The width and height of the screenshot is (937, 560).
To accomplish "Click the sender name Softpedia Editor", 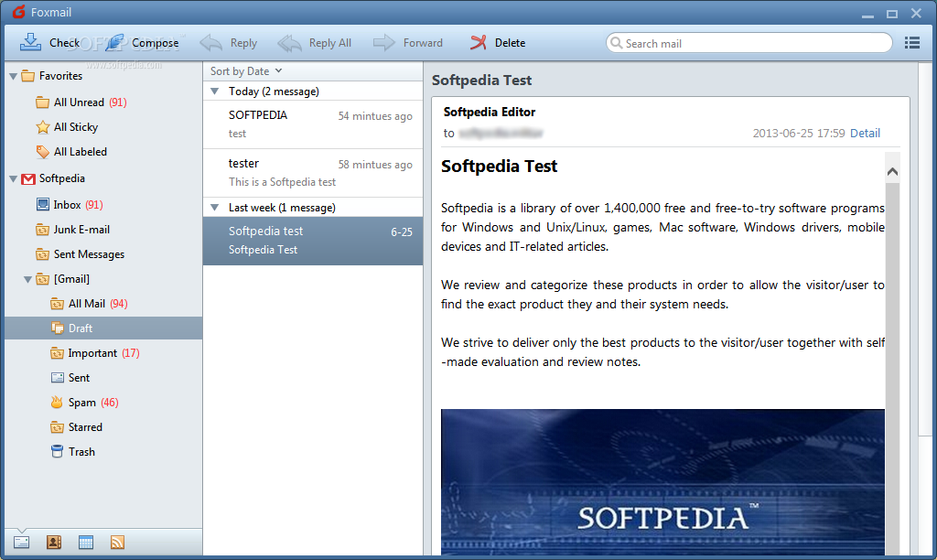I will (x=490, y=112).
